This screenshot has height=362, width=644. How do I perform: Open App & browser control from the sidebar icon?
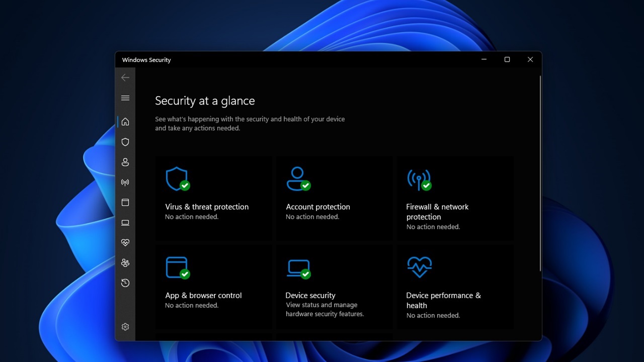click(125, 202)
